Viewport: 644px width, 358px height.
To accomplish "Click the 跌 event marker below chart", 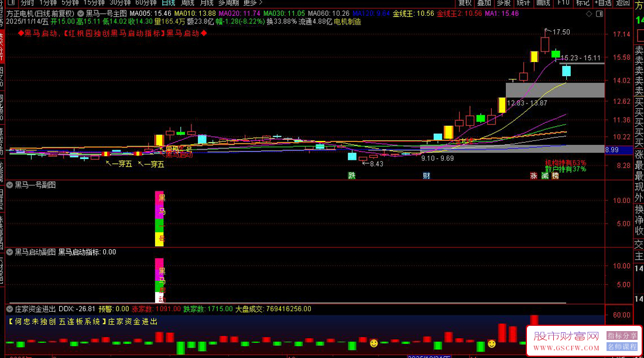I will 352,175.
